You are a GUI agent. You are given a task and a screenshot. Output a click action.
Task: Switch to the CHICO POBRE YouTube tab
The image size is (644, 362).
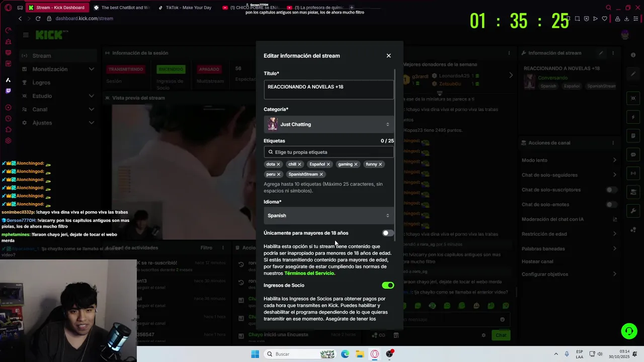250,8
